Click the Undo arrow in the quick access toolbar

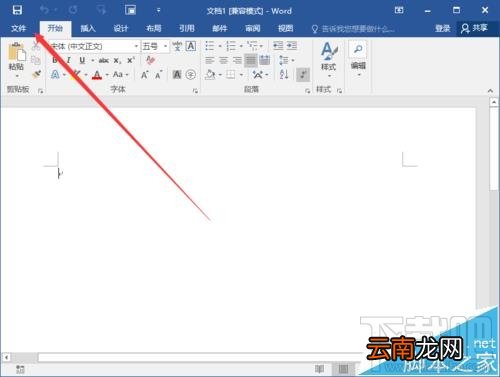(x=44, y=10)
